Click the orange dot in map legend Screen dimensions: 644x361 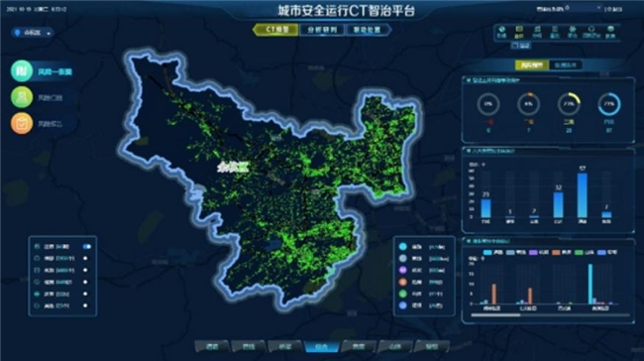coord(403,282)
